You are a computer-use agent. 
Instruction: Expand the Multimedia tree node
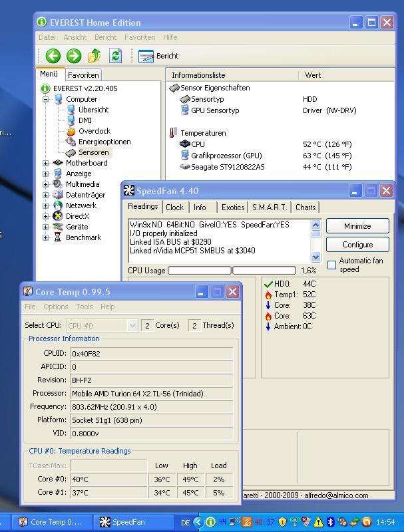click(45, 185)
